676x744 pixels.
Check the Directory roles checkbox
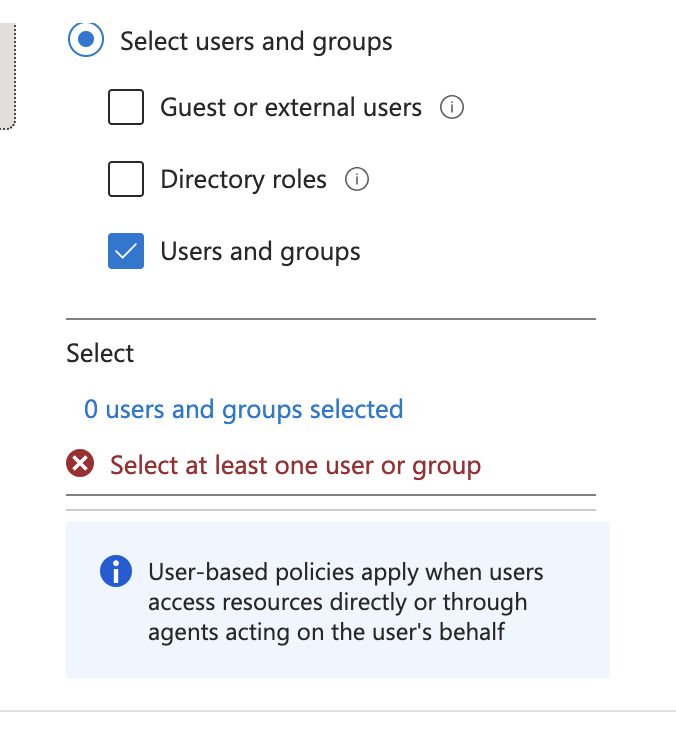[x=126, y=179]
